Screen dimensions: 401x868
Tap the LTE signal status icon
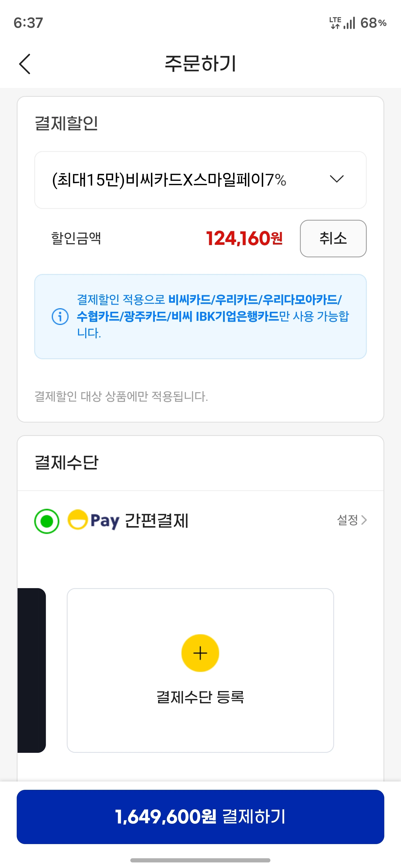[x=342, y=23]
